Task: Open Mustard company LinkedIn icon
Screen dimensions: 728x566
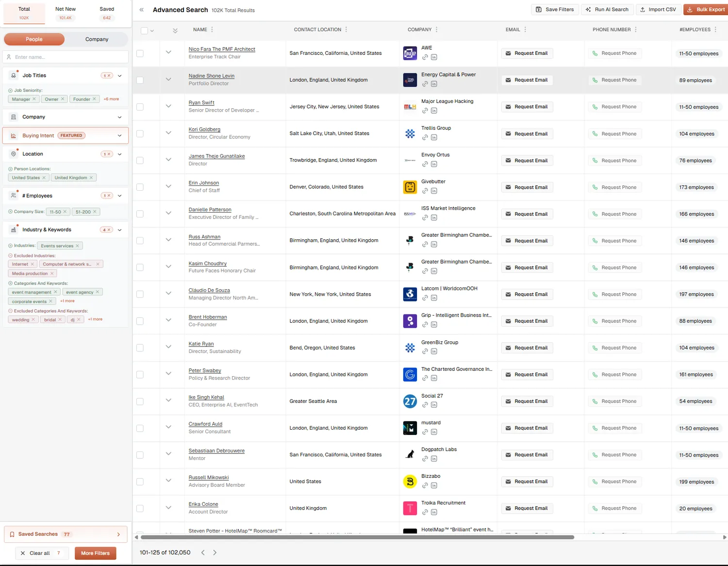Action: (x=434, y=432)
